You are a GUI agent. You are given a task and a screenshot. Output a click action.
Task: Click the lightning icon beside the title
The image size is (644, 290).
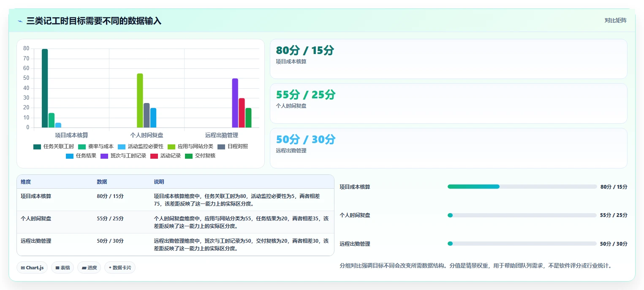pos(20,21)
